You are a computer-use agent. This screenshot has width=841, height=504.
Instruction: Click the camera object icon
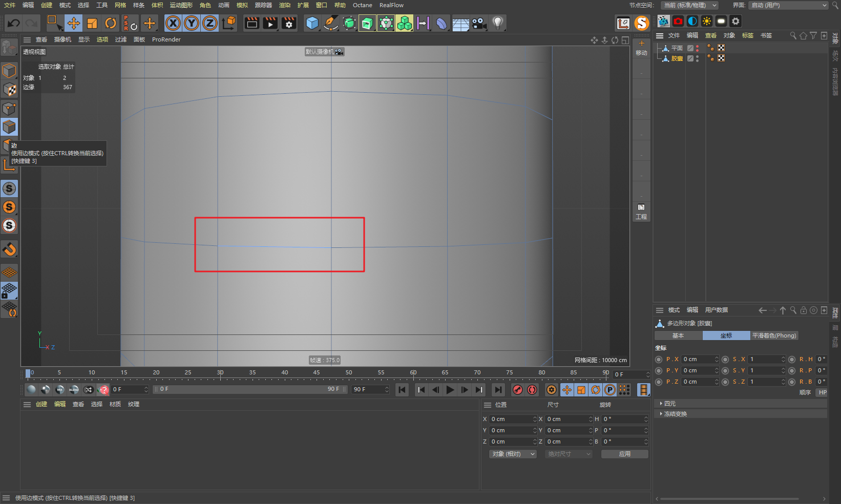point(479,23)
